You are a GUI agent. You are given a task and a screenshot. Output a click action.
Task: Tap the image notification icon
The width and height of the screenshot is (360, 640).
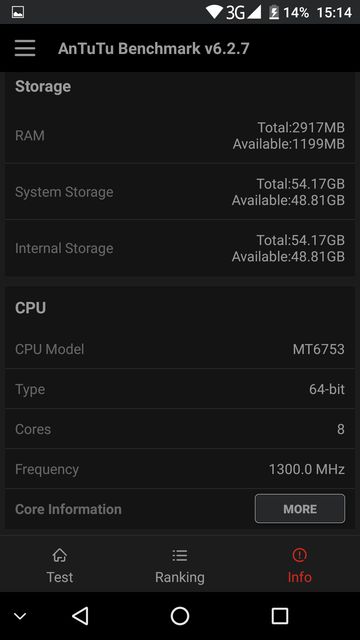(x=18, y=12)
